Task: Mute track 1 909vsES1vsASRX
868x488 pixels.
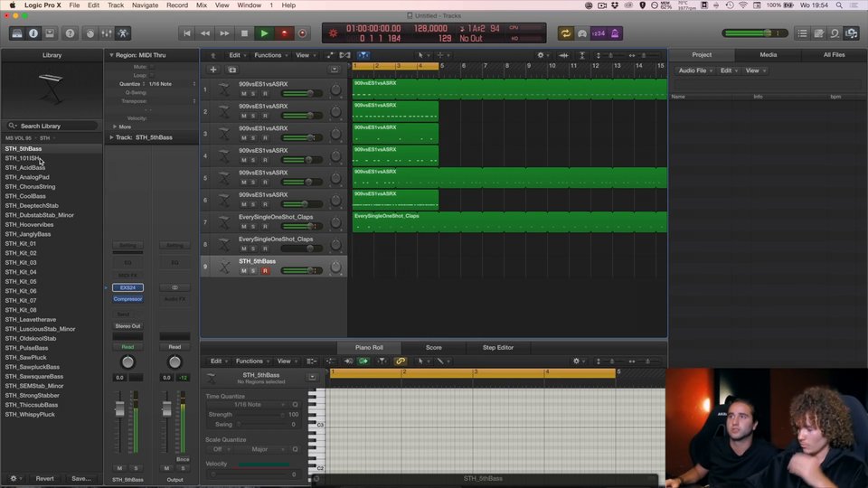Action: tap(243, 93)
